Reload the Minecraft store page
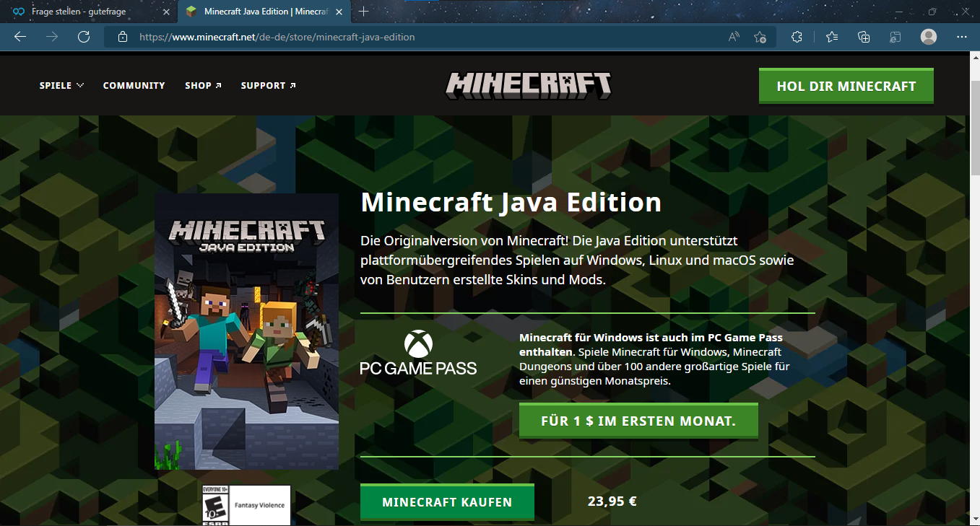Viewport: 980px width, 526px height. click(x=84, y=37)
